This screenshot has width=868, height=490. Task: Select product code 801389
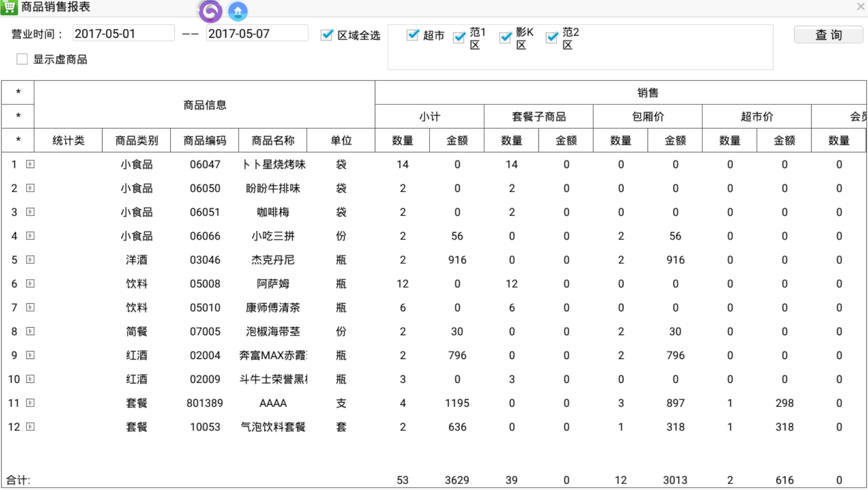[205, 403]
